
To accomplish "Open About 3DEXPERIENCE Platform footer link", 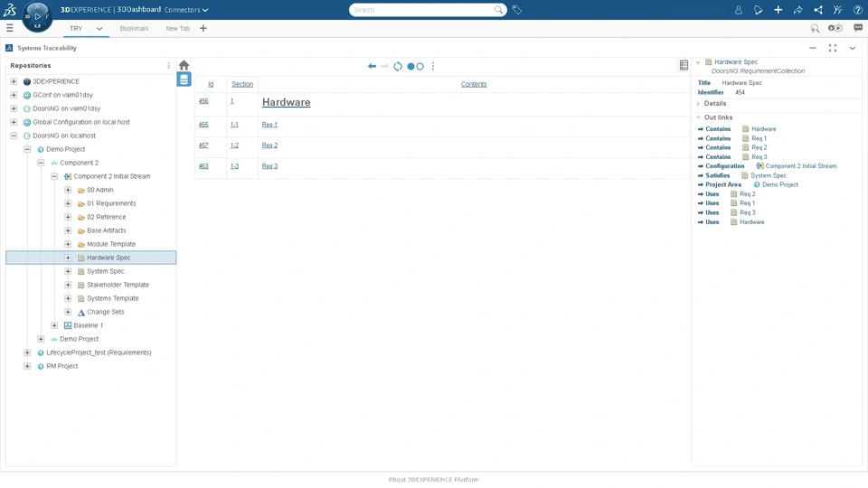I will (433, 480).
